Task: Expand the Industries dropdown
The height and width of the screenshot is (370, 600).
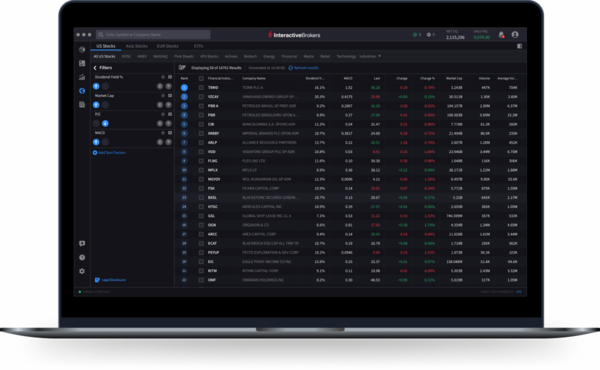Action: coord(370,56)
